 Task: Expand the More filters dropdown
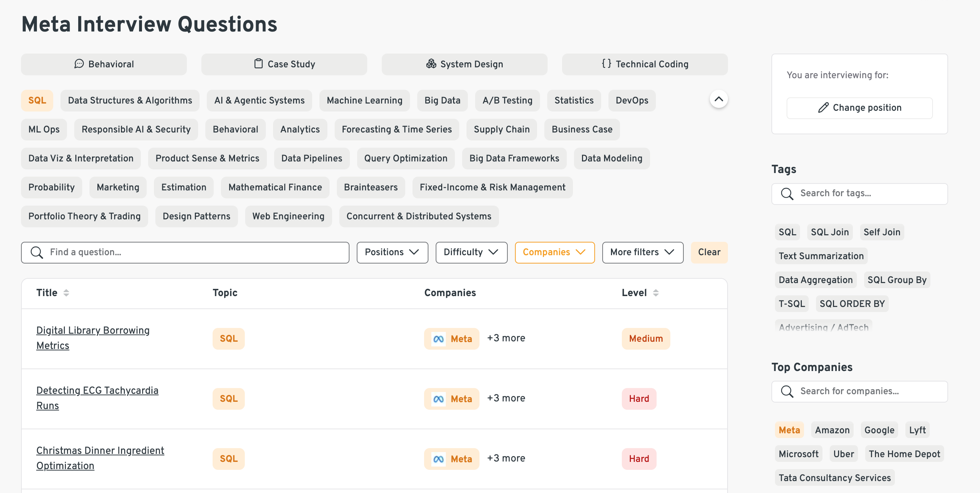point(642,252)
